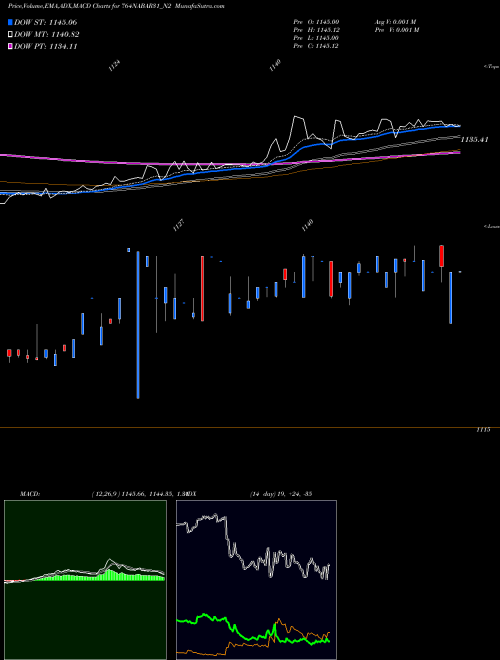Click the 'Pre C: 1145.12' value
The width and height of the screenshot is (500, 660).
point(316,46)
